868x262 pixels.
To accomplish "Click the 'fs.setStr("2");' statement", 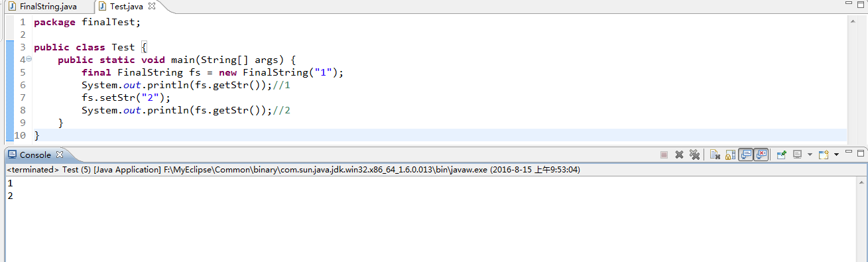I will (126, 98).
